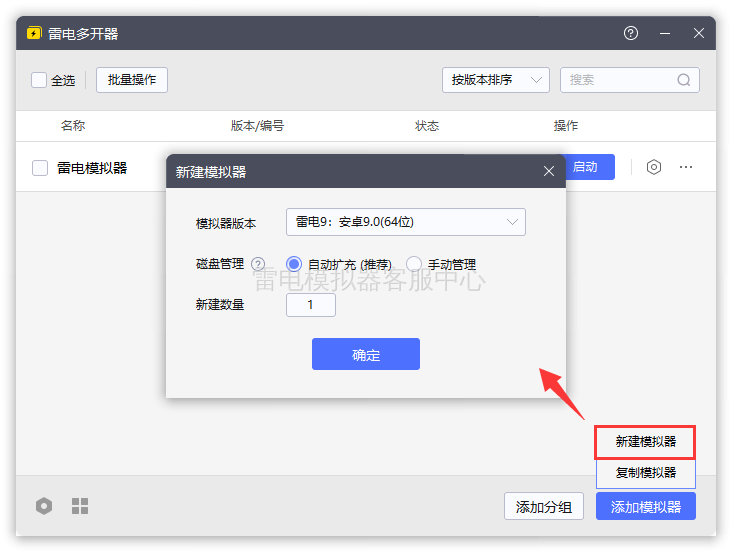Choose 复制模拟器 from the popup menu

[x=645, y=473]
